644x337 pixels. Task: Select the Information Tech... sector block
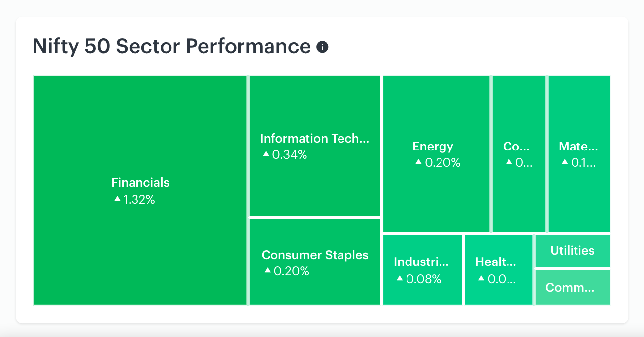[315, 146]
